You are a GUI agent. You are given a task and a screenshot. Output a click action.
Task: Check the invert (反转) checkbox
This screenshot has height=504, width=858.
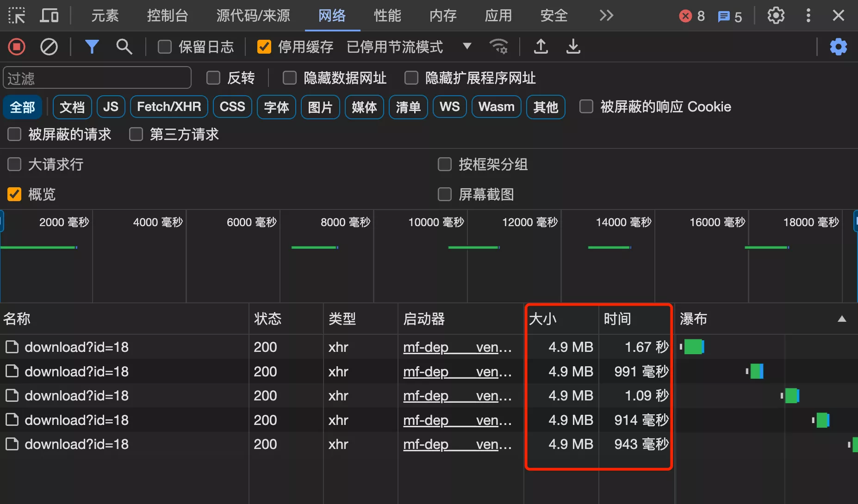[x=213, y=78]
